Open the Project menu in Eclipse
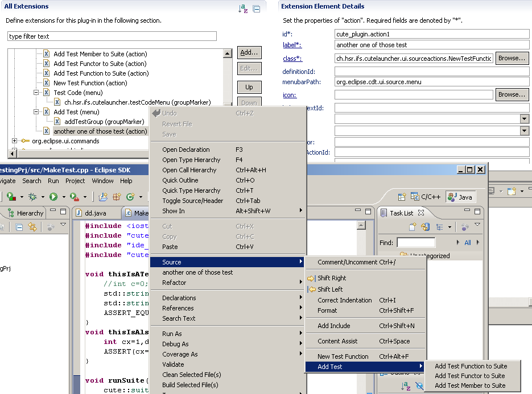 tap(75, 181)
